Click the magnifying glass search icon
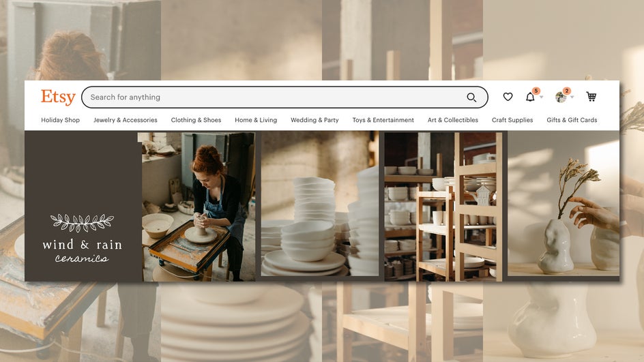The height and width of the screenshot is (362, 644). pos(471,97)
